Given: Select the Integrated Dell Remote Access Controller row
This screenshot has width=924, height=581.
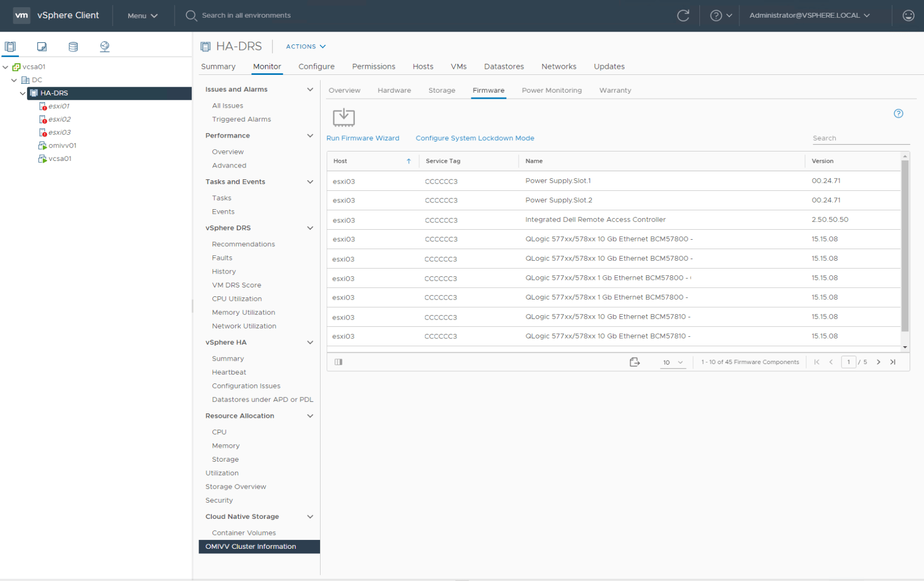Looking at the screenshot, I should click(613, 220).
